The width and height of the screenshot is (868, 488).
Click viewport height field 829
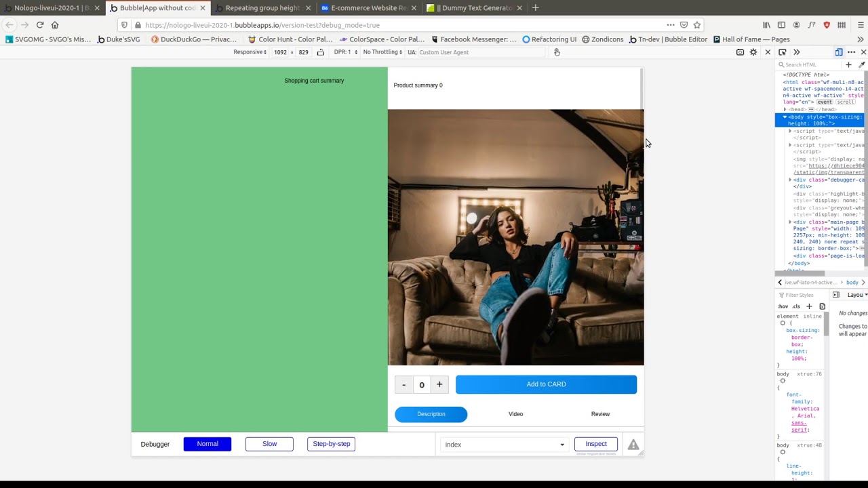[303, 52]
